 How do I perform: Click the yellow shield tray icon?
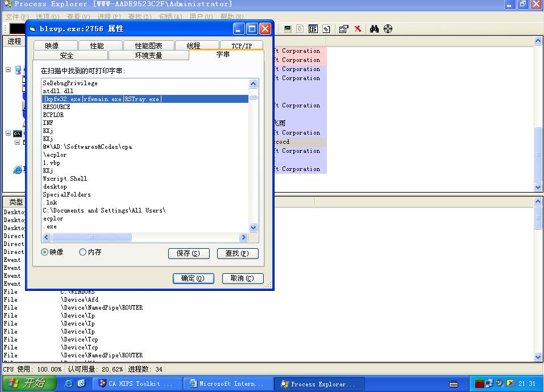(x=510, y=383)
